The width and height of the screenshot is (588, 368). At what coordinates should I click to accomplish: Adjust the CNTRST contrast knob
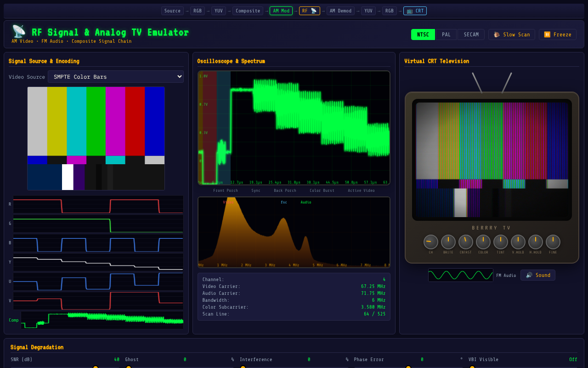pos(466,242)
